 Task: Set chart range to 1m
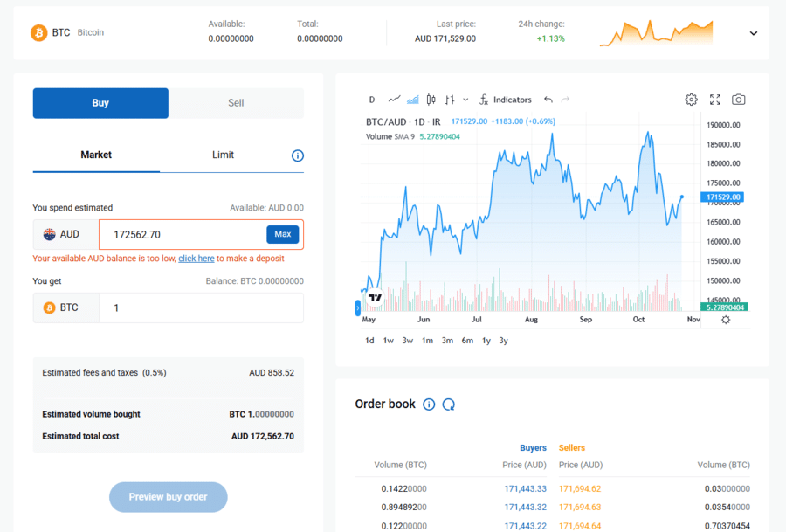pyautogui.click(x=427, y=341)
